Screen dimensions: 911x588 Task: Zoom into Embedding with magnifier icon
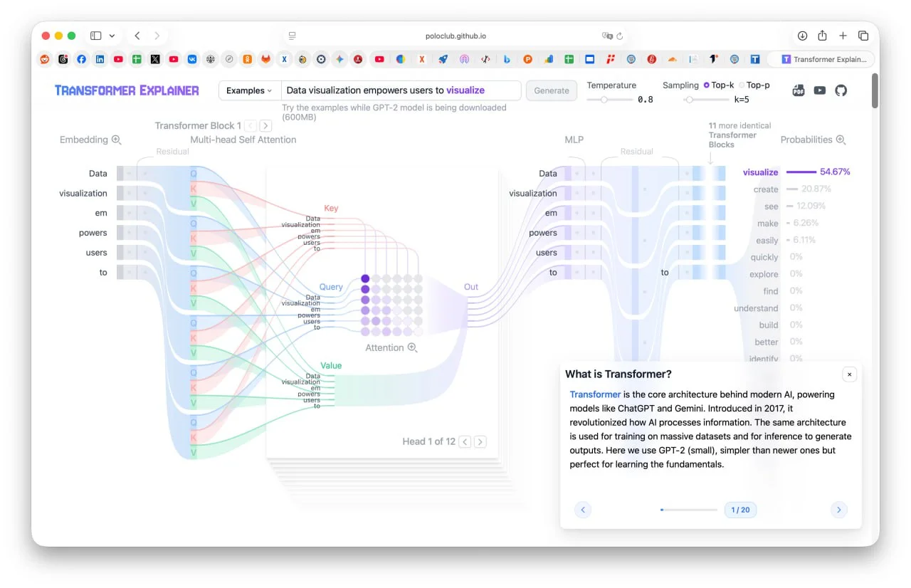click(117, 140)
